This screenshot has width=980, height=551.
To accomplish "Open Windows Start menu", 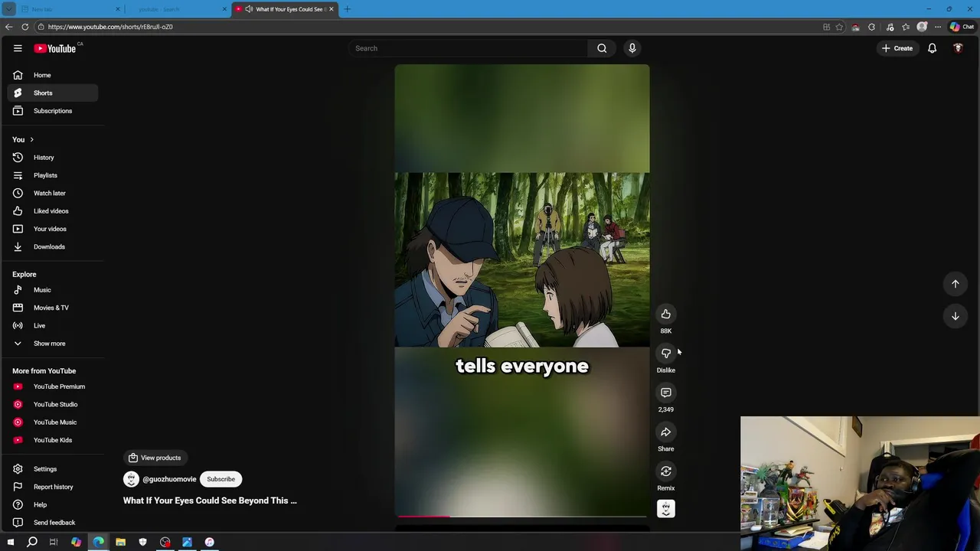I will pyautogui.click(x=10, y=542).
